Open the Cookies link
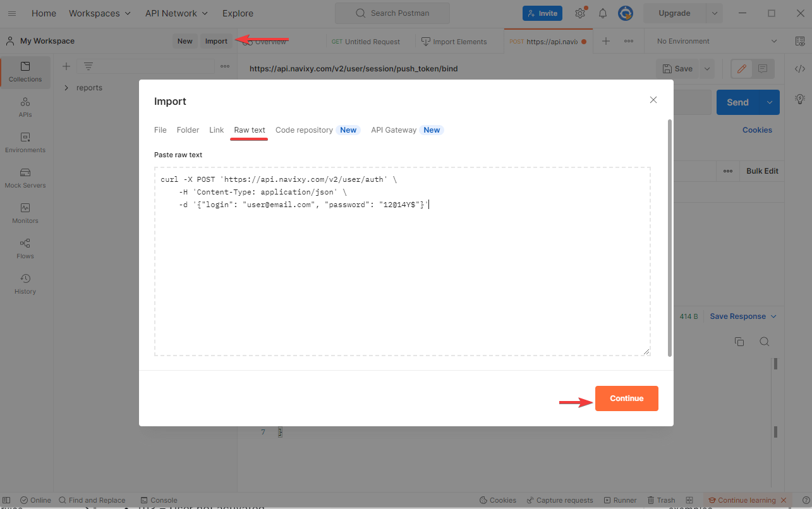812x509 pixels. point(757,130)
